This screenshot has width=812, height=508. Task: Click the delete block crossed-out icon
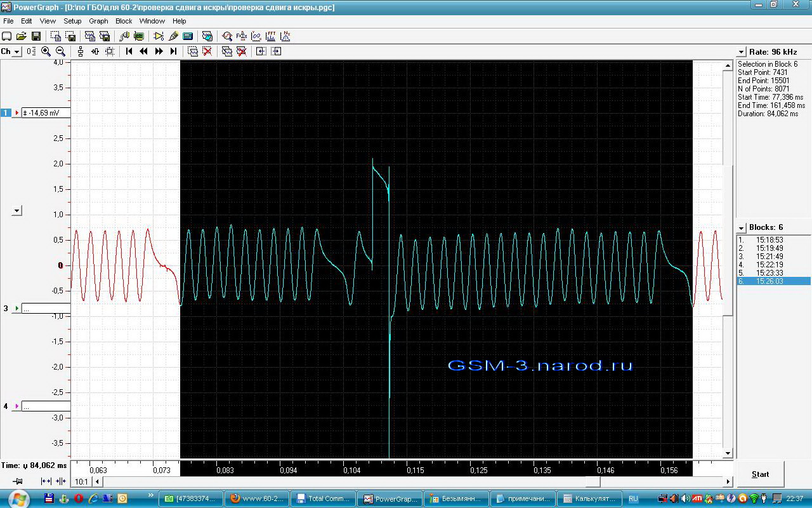click(242, 51)
